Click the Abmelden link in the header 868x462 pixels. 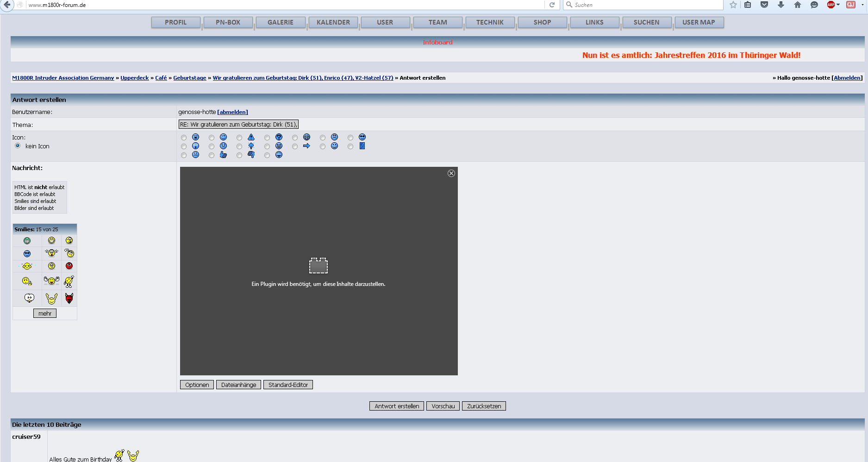pyautogui.click(x=847, y=78)
